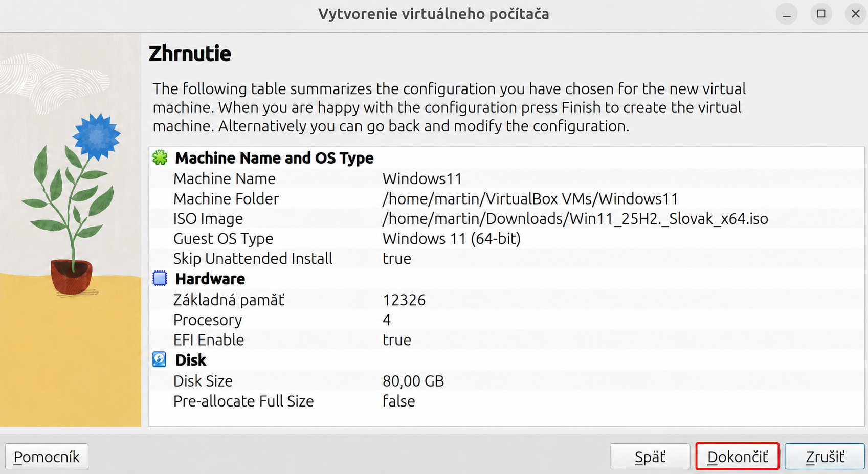Image resolution: width=868 pixels, height=474 pixels.
Task: Select the Guest OS Type row label
Action: click(x=224, y=239)
